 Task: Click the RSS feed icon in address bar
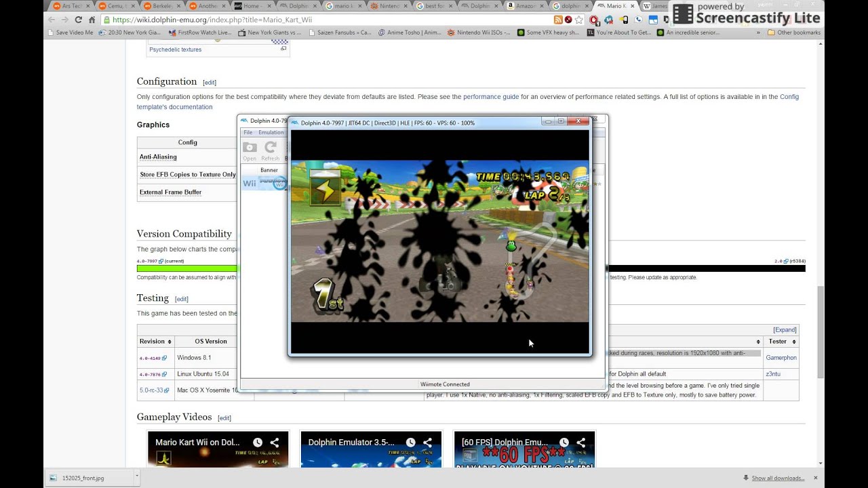point(558,20)
